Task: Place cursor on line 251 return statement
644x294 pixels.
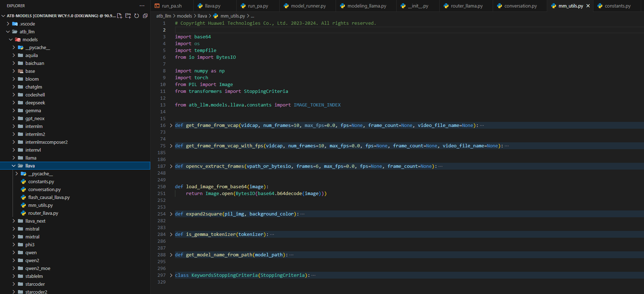Action: click(x=256, y=194)
